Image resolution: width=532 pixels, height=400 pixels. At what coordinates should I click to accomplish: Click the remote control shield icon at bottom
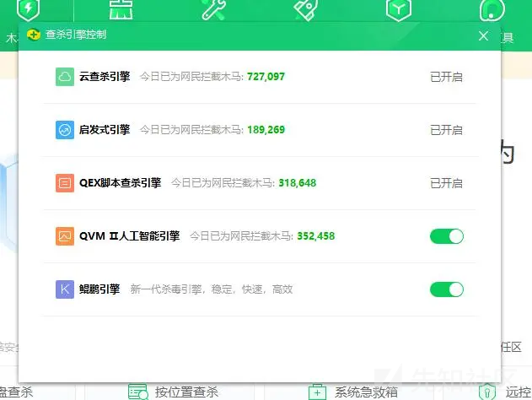click(x=487, y=392)
